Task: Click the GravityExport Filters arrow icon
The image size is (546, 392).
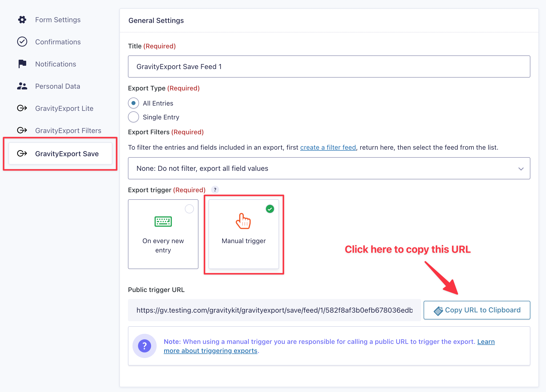Action: coord(22,130)
